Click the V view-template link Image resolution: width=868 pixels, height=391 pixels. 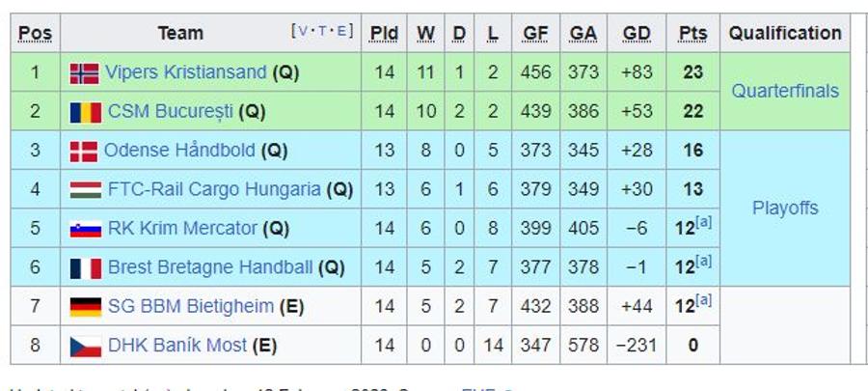tap(302, 31)
